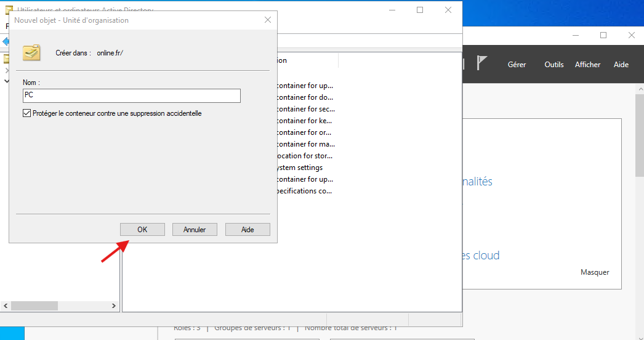Click Masquer in Server Manager welcome panel
Screen dimensions: 644x340
[595, 272]
